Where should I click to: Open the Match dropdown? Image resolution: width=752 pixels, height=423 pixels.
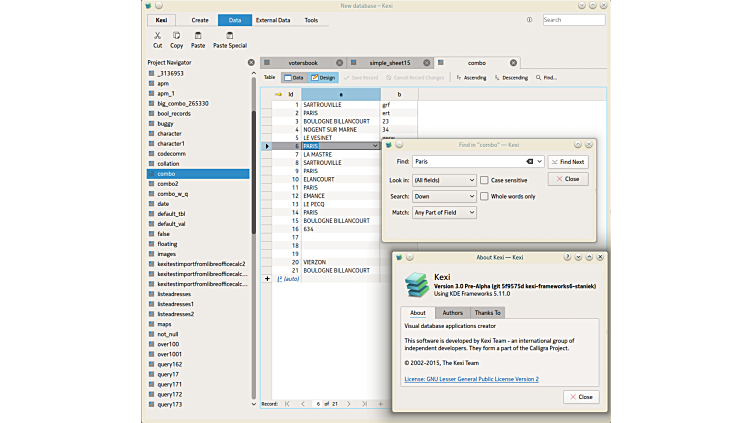[444, 212]
